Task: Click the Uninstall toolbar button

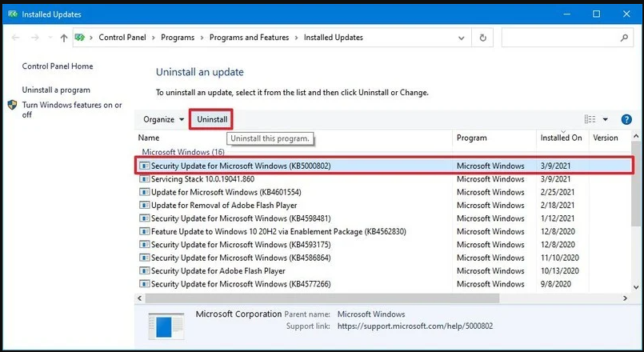Action: pos(212,119)
